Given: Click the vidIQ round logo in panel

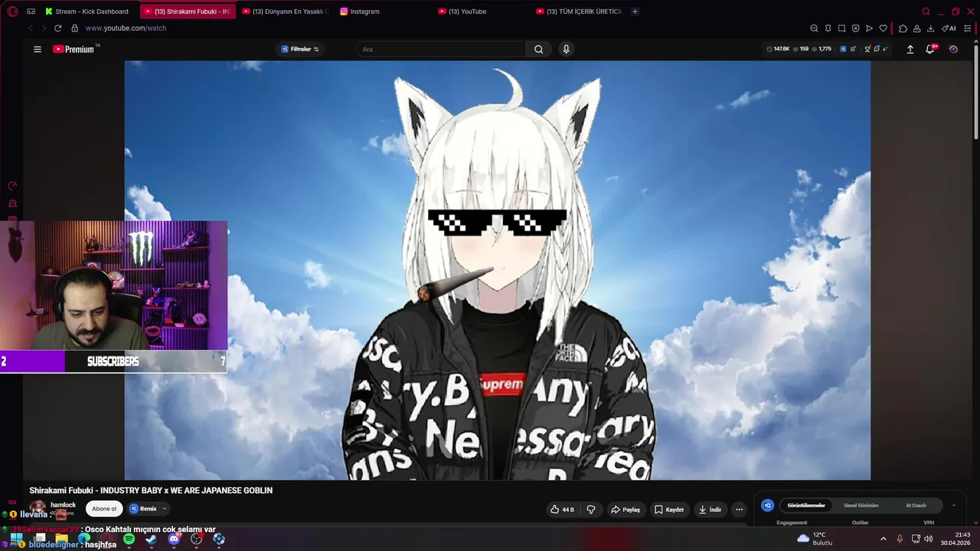Looking at the screenshot, I should [x=768, y=505].
